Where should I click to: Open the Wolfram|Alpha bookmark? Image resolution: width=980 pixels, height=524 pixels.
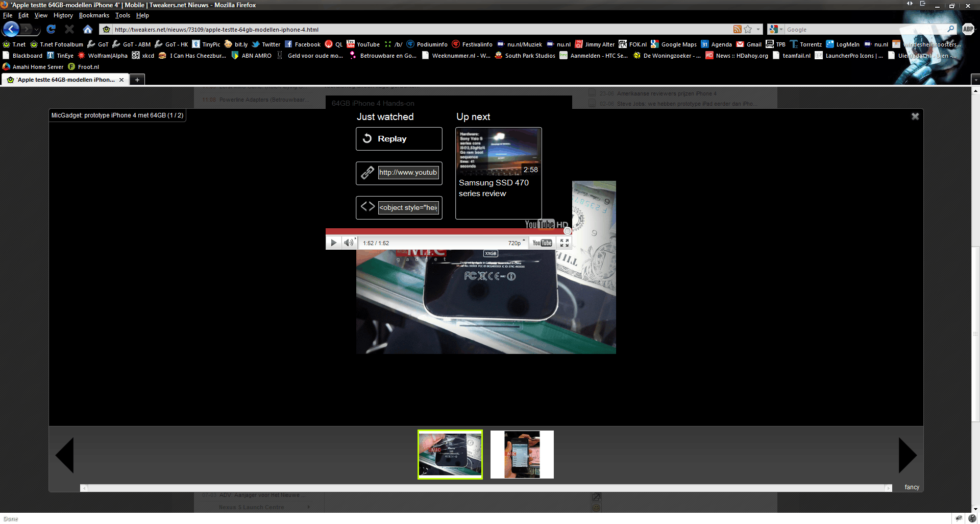103,56
